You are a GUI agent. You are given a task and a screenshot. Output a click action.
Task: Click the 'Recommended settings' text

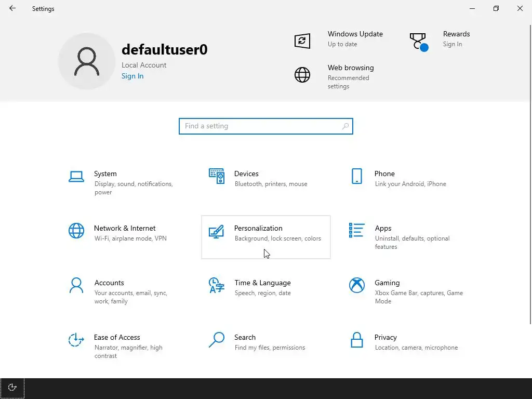click(349, 82)
